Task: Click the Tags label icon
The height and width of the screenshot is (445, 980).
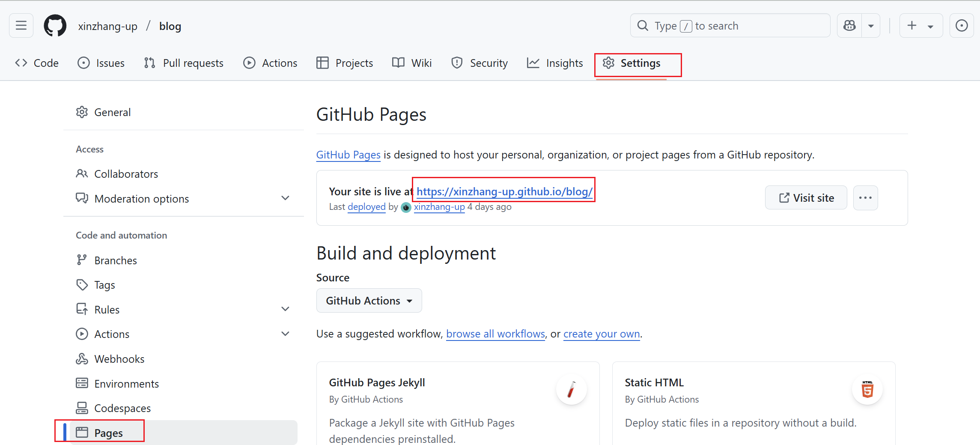Action: pos(82,284)
